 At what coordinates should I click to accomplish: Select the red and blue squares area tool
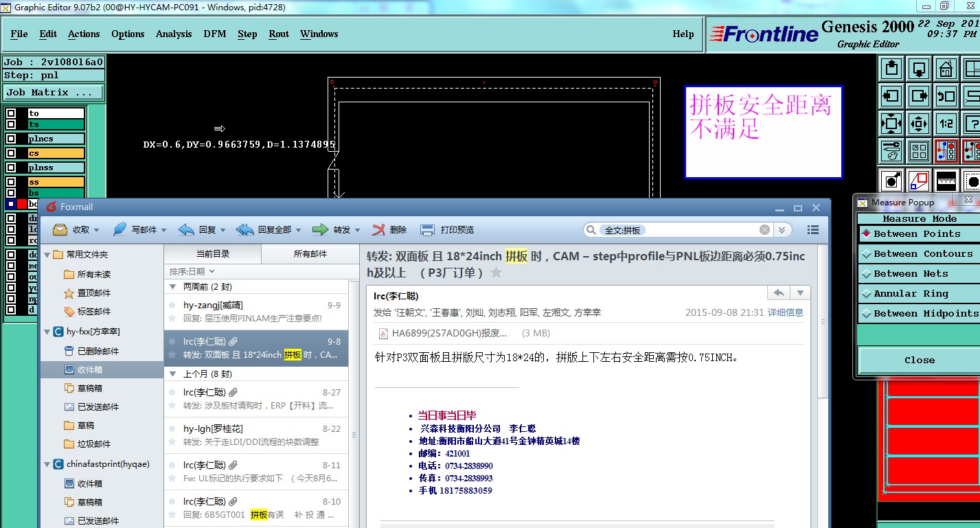coord(918,181)
